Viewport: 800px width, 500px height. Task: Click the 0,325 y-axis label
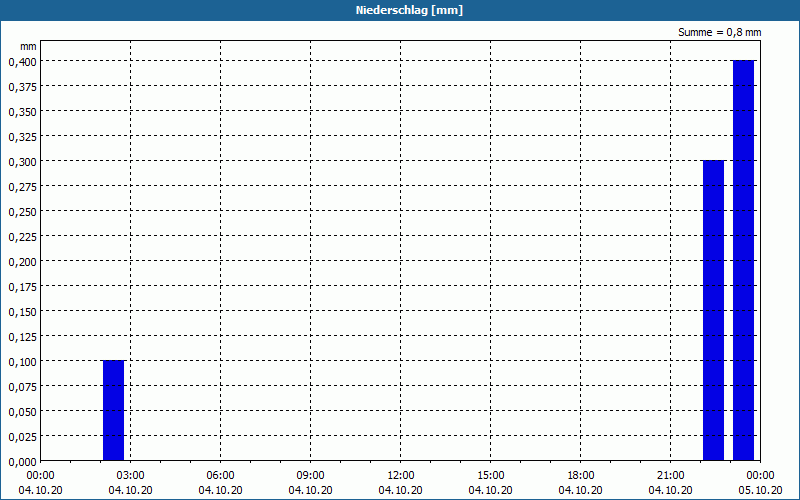(x=22, y=137)
